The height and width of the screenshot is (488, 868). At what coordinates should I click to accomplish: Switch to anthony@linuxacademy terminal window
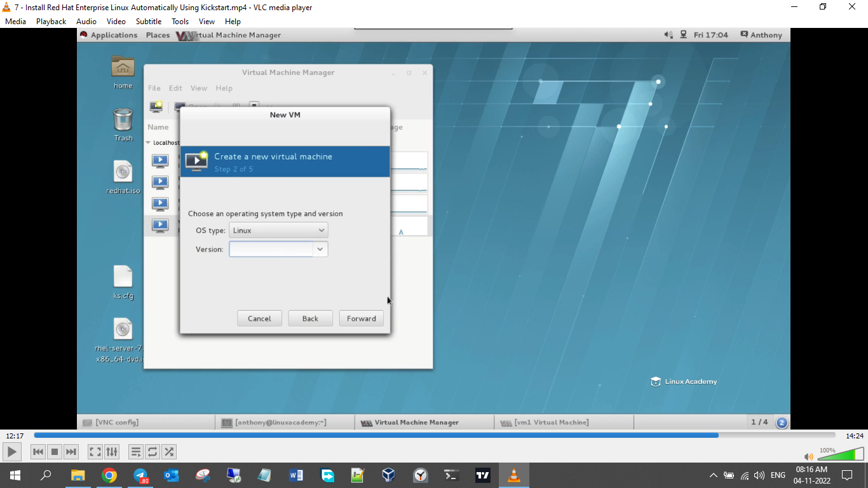pos(286,422)
